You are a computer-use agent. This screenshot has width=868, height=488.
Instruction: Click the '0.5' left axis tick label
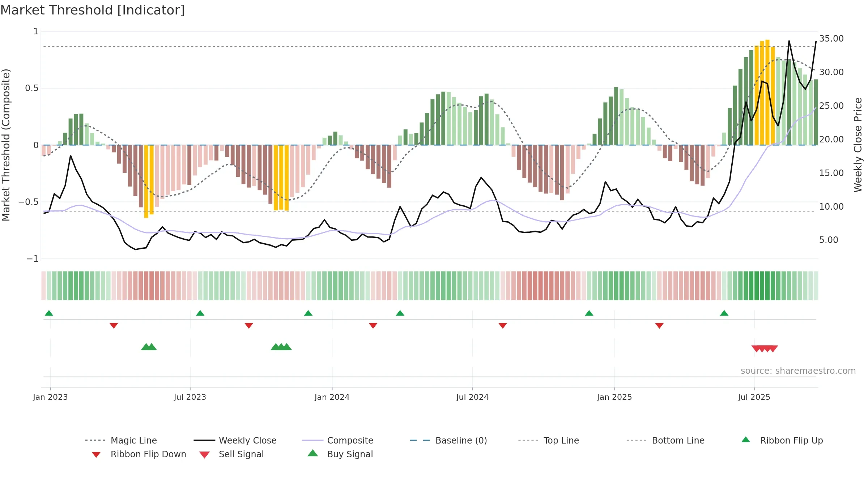(32, 88)
